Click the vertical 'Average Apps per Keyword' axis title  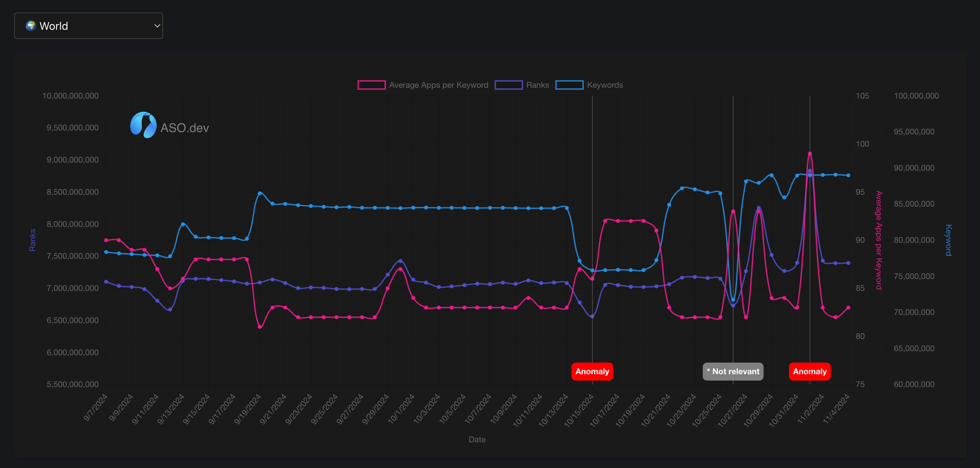[x=878, y=240]
